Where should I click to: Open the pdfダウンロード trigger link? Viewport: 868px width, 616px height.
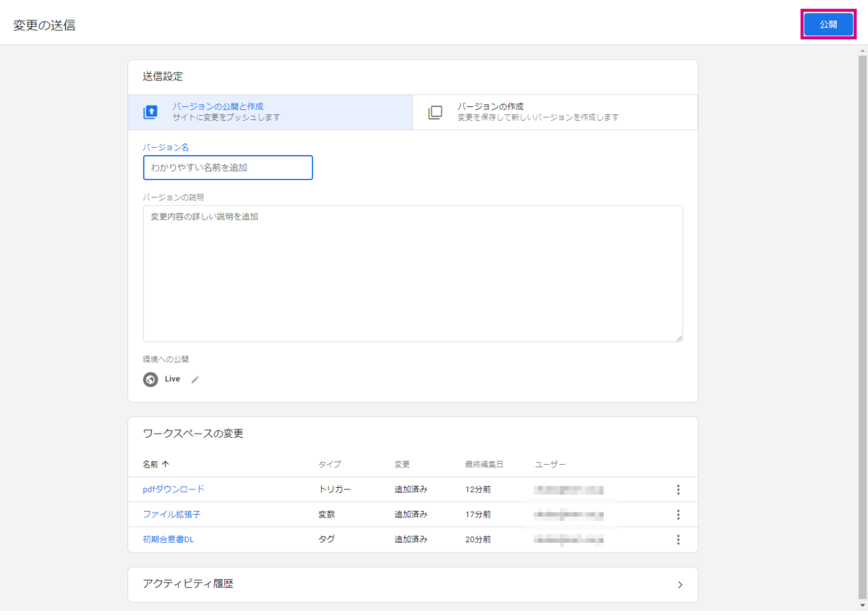tap(174, 489)
